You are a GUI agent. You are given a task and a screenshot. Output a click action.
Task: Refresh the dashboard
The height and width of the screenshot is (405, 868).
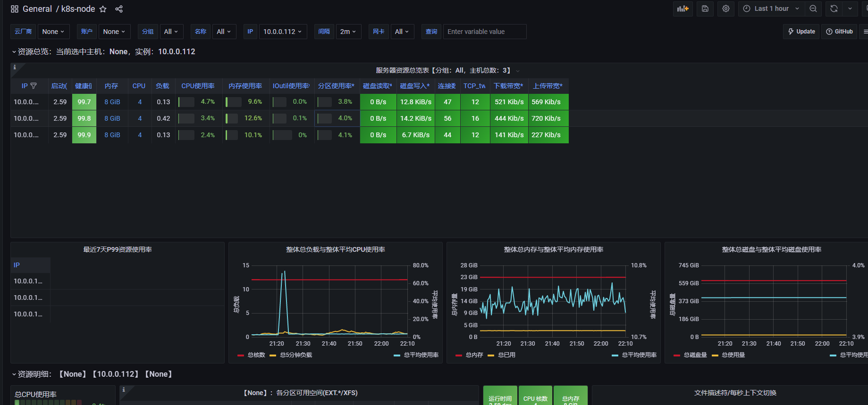(834, 8)
